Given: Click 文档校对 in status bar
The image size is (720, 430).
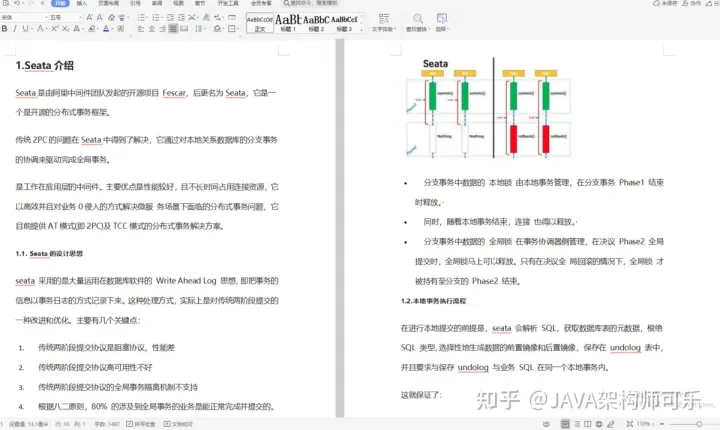Looking at the screenshot, I should [178, 424].
